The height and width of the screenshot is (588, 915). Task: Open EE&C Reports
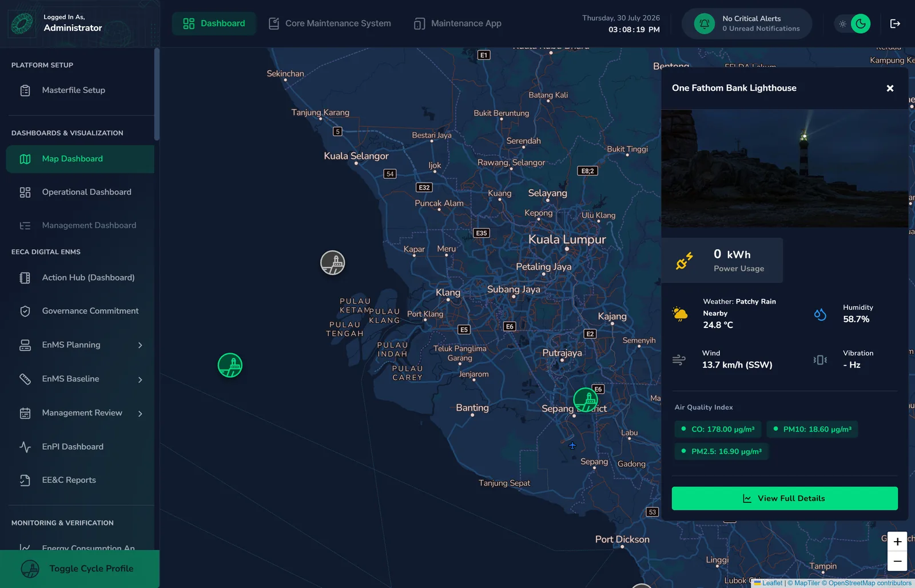[81, 480]
